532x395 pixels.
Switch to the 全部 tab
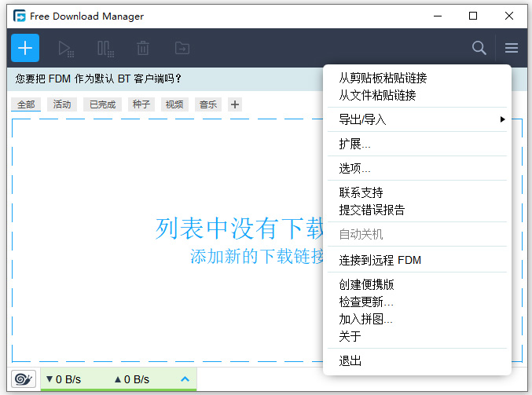click(x=26, y=104)
